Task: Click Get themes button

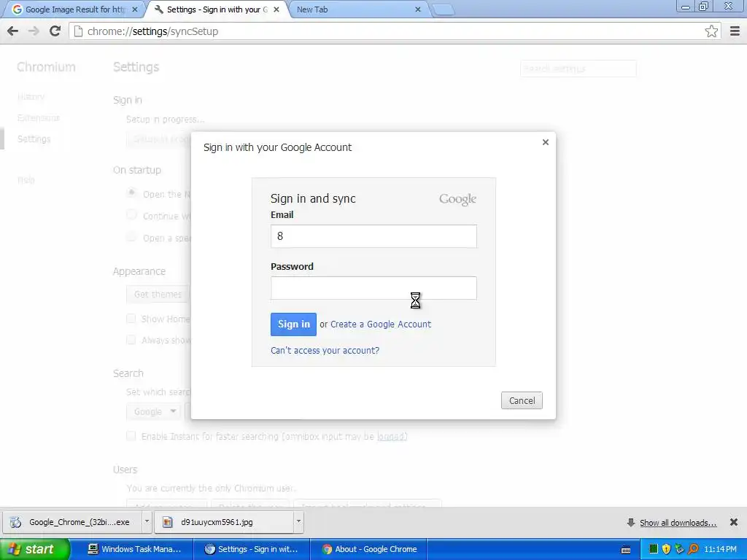Action: (x=158, y=295)
